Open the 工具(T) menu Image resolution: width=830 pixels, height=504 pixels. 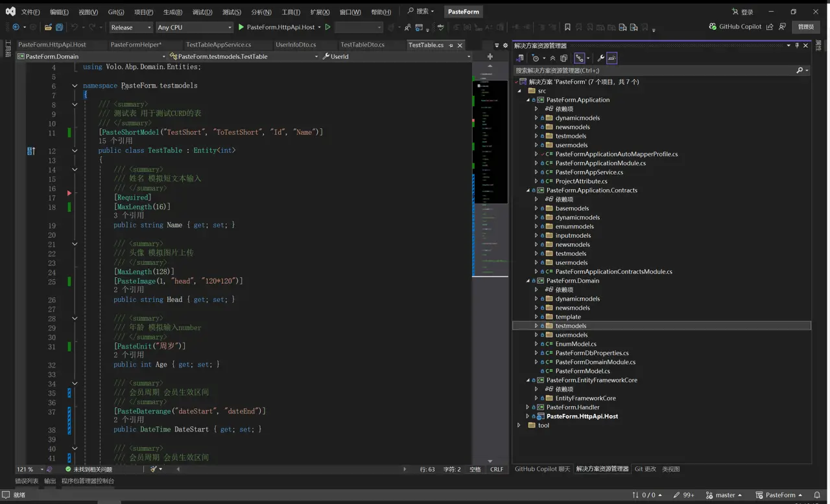(x=291, y=12)
